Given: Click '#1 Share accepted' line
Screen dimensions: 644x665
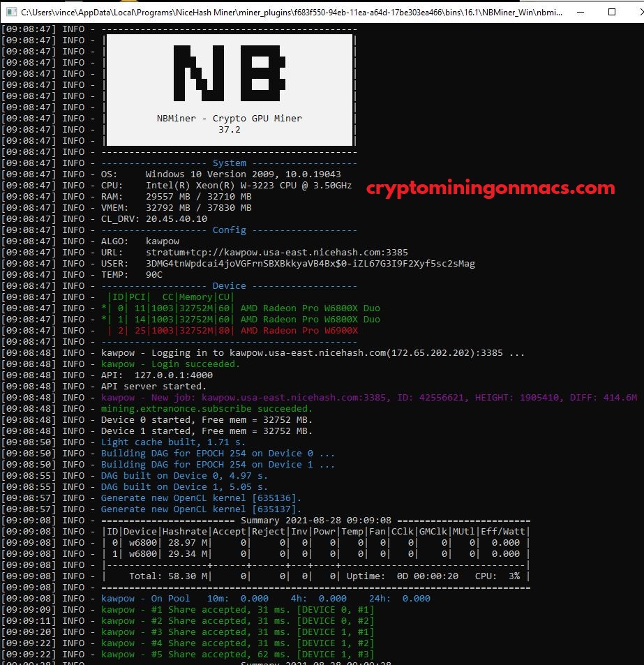Looking at the screenshot, I should click(x=237, y=609).
